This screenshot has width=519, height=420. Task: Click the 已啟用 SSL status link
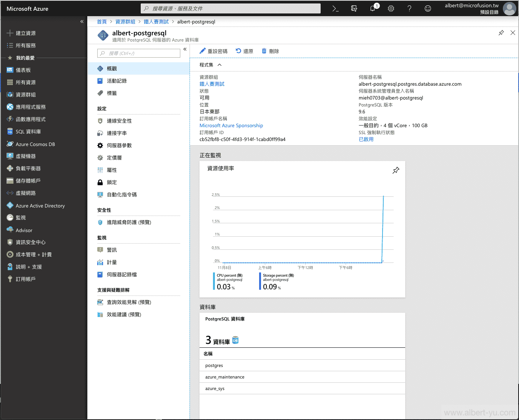pos(366,139)
